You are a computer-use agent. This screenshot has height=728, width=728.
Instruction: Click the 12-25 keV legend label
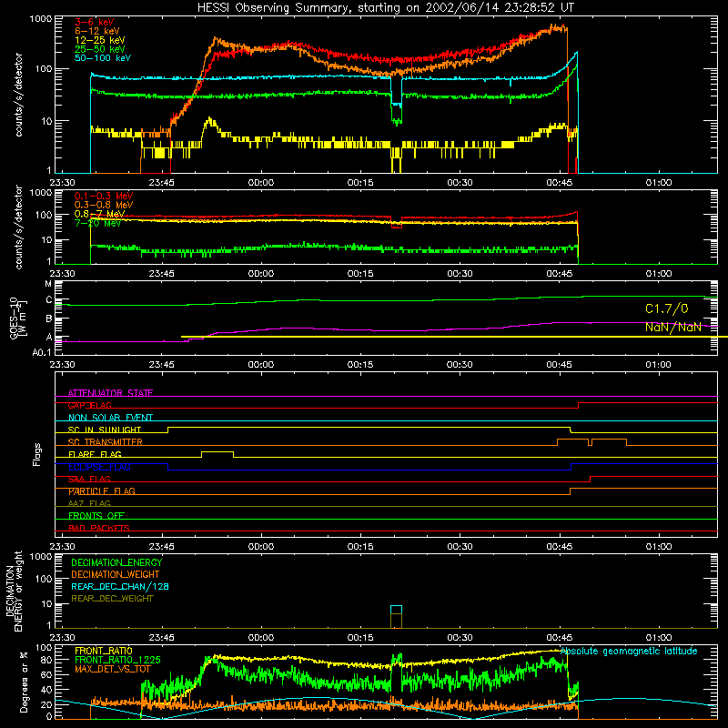click(x=100, y=40)
